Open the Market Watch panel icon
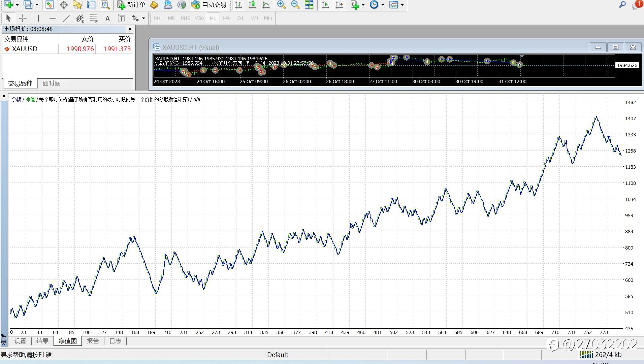The image size is (644, 364). [x=50, y=5]
